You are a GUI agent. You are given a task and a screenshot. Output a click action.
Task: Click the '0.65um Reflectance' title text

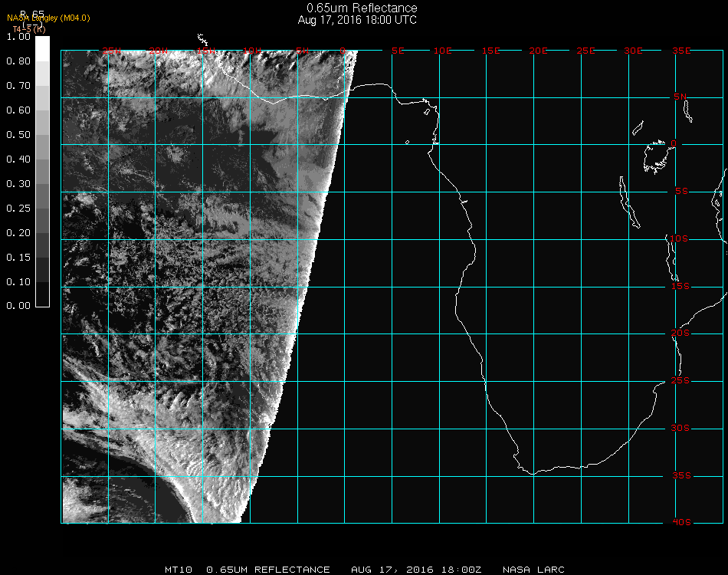pyautogui.click(x=362, y=8)
